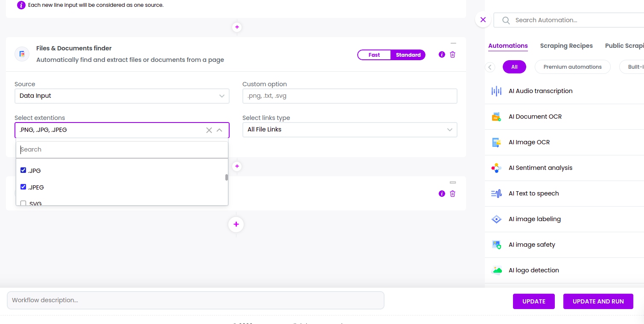This screenshot has height=324, width=644.
Task: Switch to the Automations tab
Action: coord(508,46)
